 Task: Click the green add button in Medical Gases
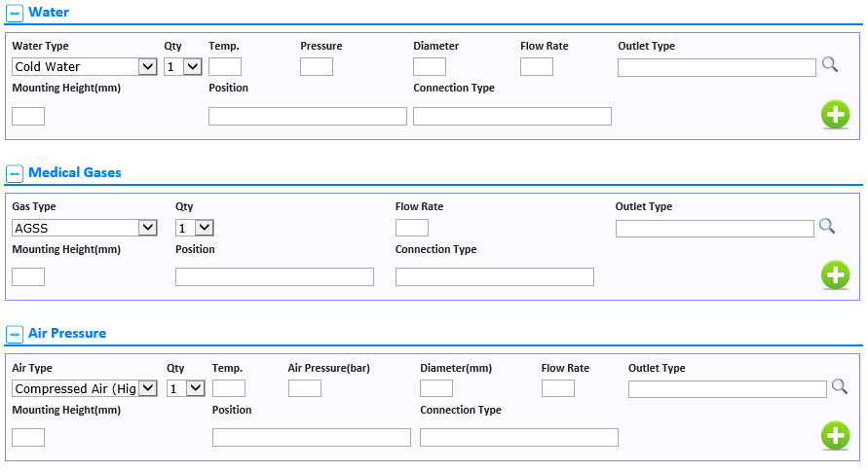(x=835, y=274)
